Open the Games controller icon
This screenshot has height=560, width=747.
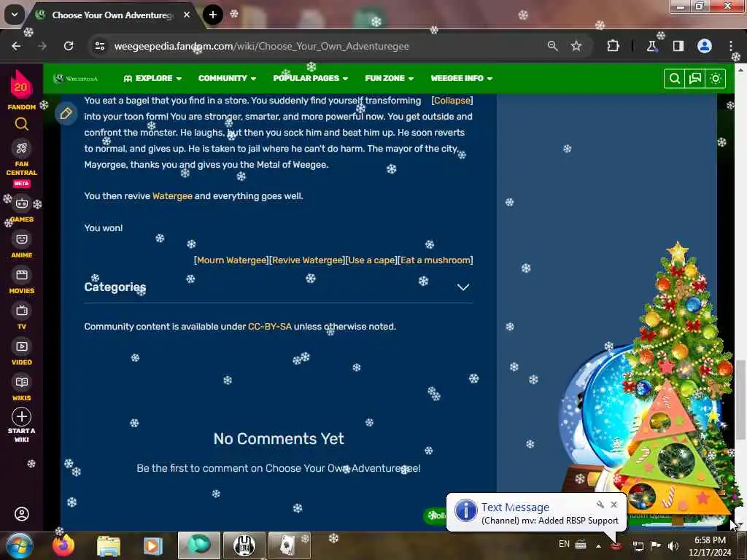pyautogui.click(x=21, y=203)
